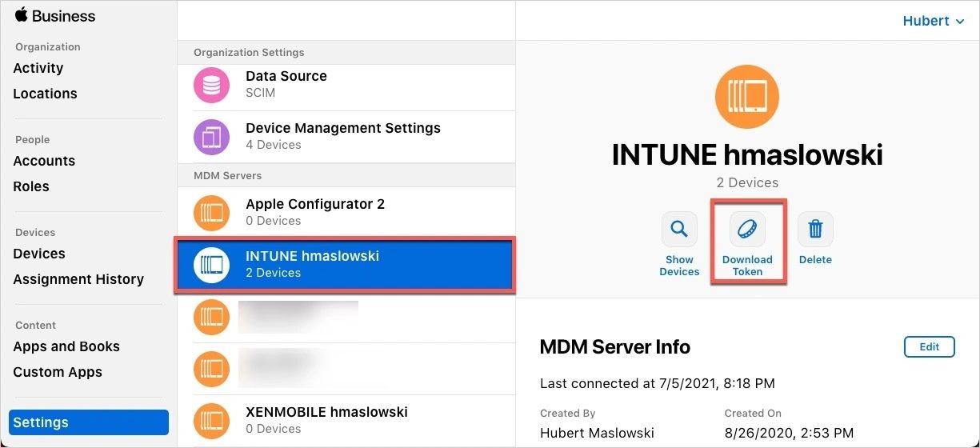Viewport: 980px width, 448px height.
Task: Select Roles in the sidebar
Action: pyautogui.click(x=31, y=186)
